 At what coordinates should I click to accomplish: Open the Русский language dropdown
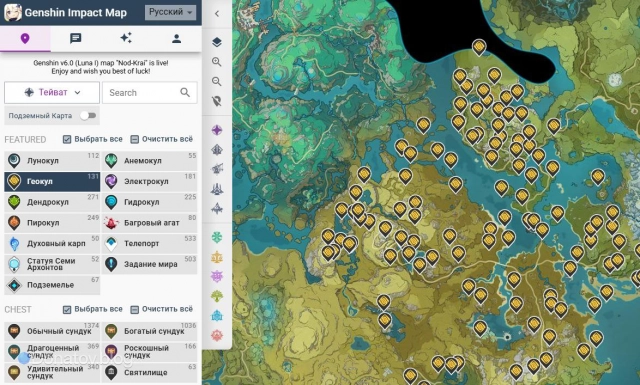click(x=170, y=12)
